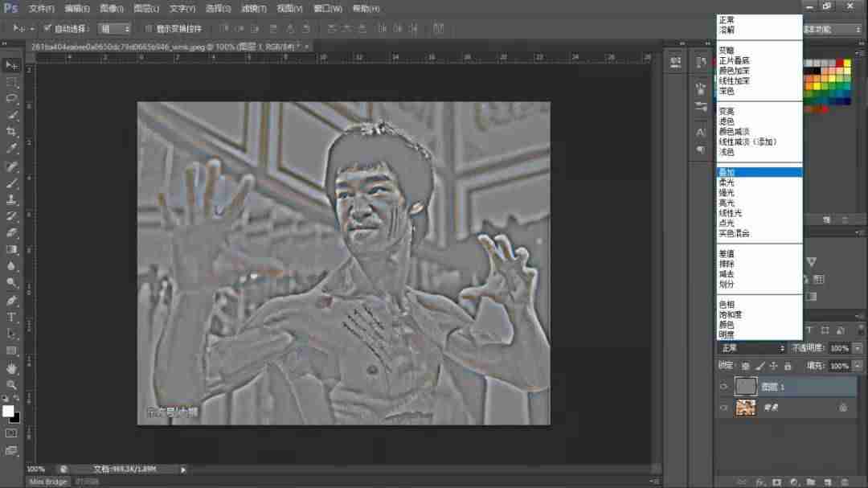Toggle visibility of the background layer
This screenshot has width=868, height=488.
[723, 408]
